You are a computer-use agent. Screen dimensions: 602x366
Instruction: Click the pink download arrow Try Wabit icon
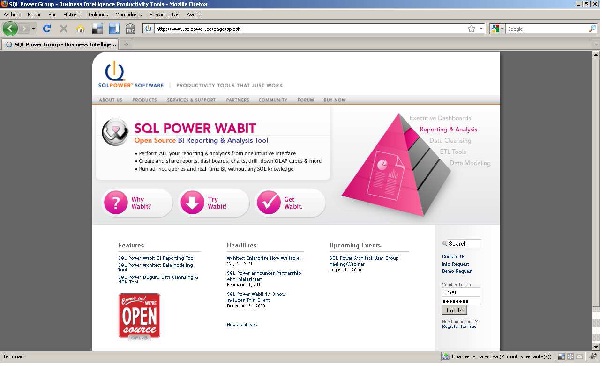pyautogui.click(x=192, y=202)
